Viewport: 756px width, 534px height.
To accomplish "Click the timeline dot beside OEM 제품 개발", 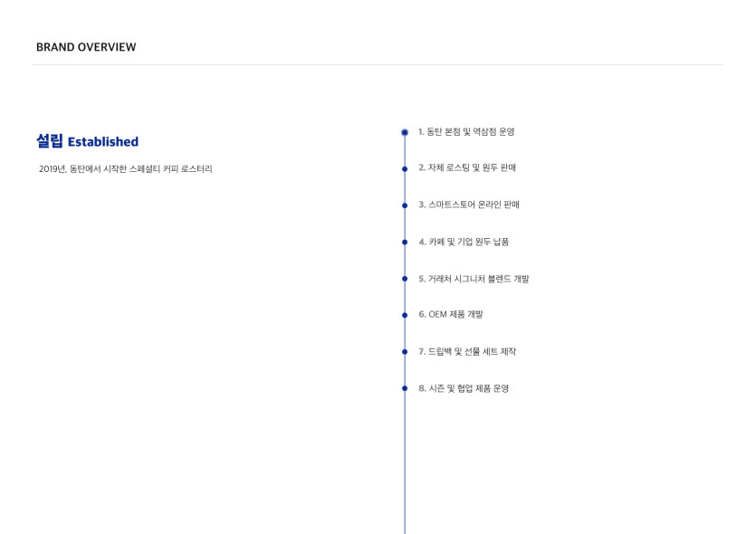I will tap(405, 315).
